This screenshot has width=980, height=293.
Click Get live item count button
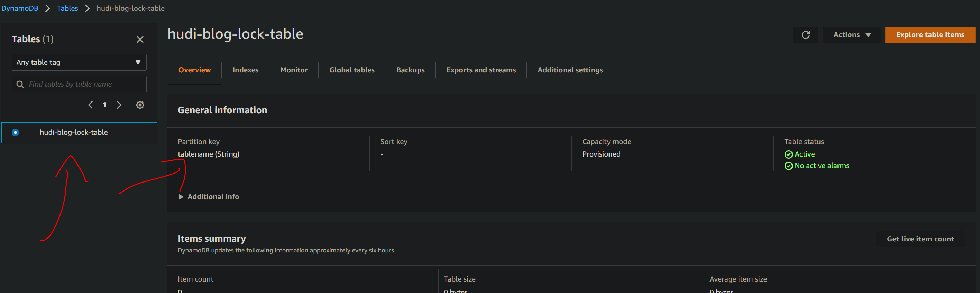coord(920,239)
